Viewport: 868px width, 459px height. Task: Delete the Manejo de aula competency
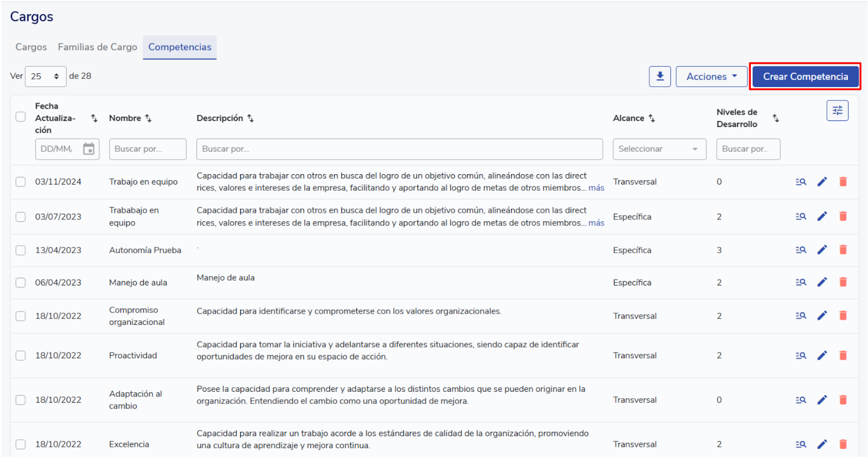843,282
